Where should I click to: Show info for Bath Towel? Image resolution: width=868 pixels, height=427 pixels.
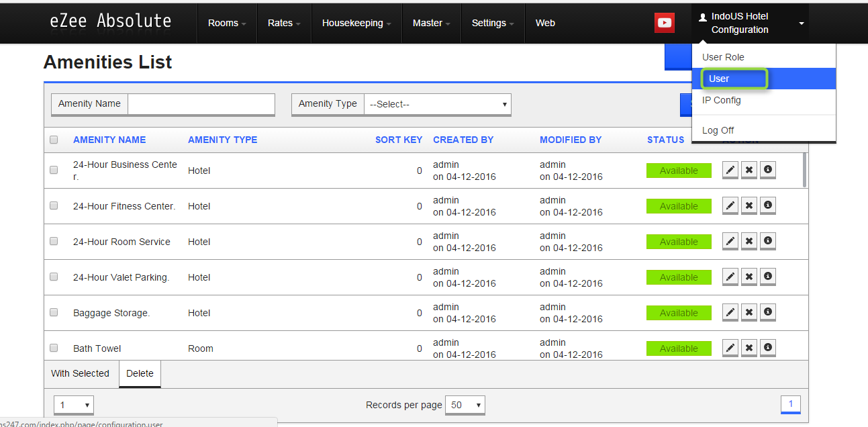768,348
